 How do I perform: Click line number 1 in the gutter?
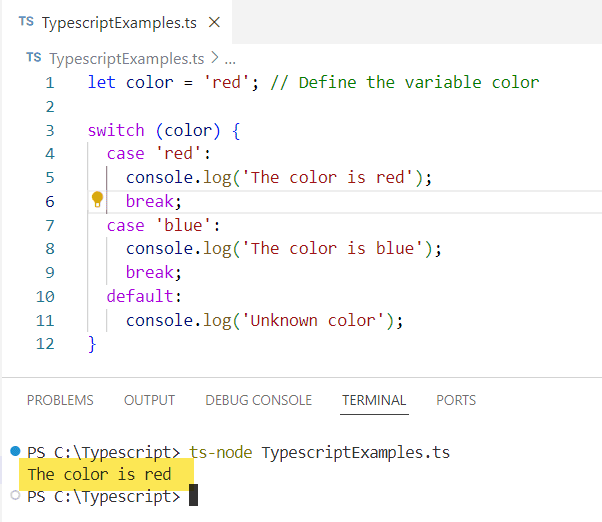(x=50, y=83)
